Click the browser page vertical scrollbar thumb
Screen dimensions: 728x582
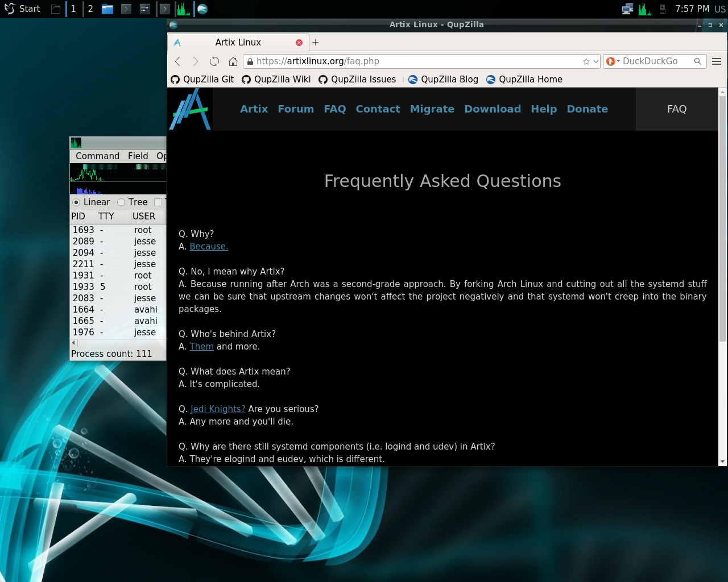[722, 219]
